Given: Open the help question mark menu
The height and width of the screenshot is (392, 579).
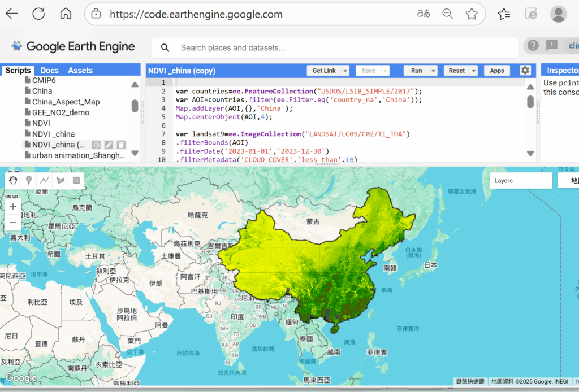Looking at the screenshot, I should (533, 46).
